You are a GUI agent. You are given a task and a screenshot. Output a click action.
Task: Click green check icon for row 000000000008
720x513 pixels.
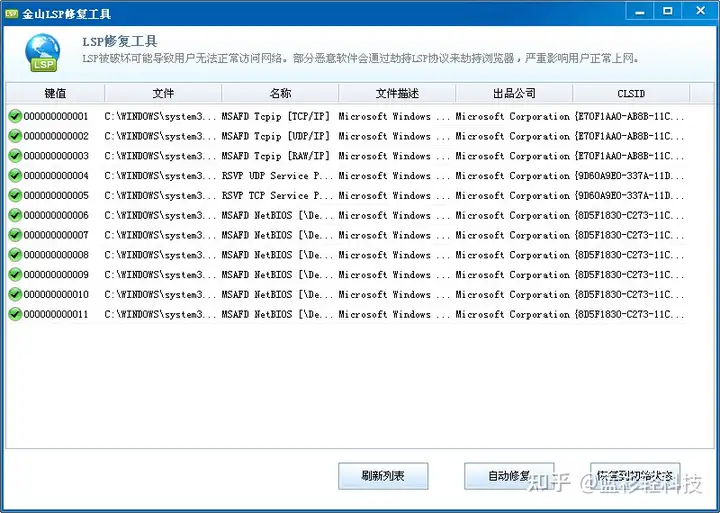pos(15,254)
